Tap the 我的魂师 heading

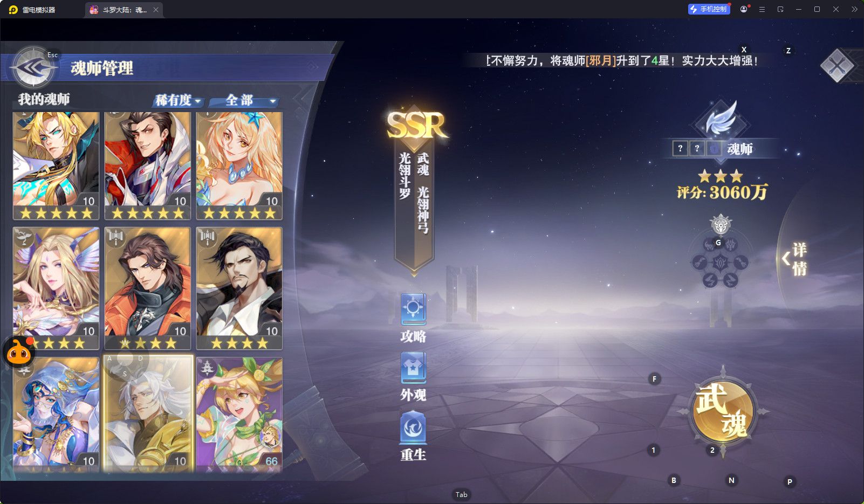point(44,99)
